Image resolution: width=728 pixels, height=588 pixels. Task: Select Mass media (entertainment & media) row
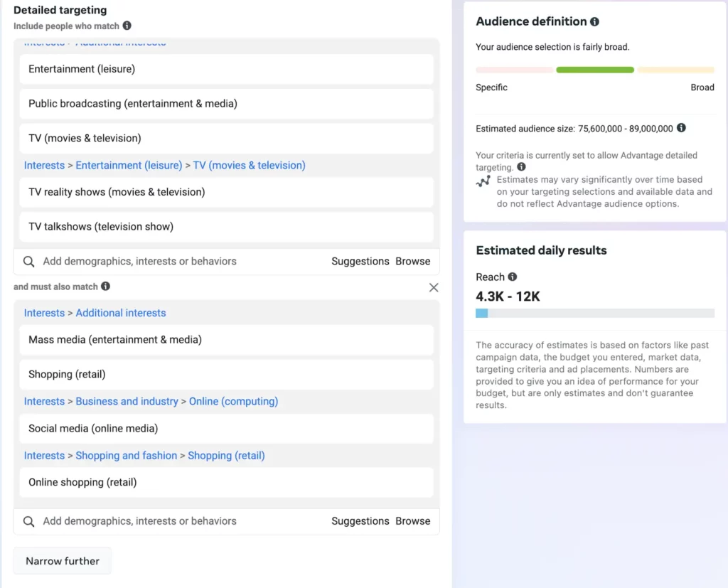tap(227, 340)
